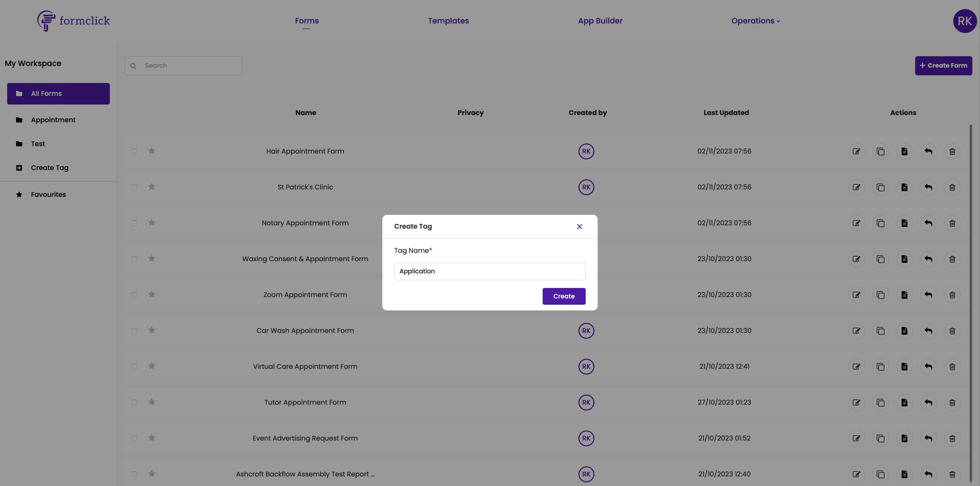Click document icon for Waxing Consent form
The height and width of the screenshot is (486, 980).
click(x=904, y=259)
